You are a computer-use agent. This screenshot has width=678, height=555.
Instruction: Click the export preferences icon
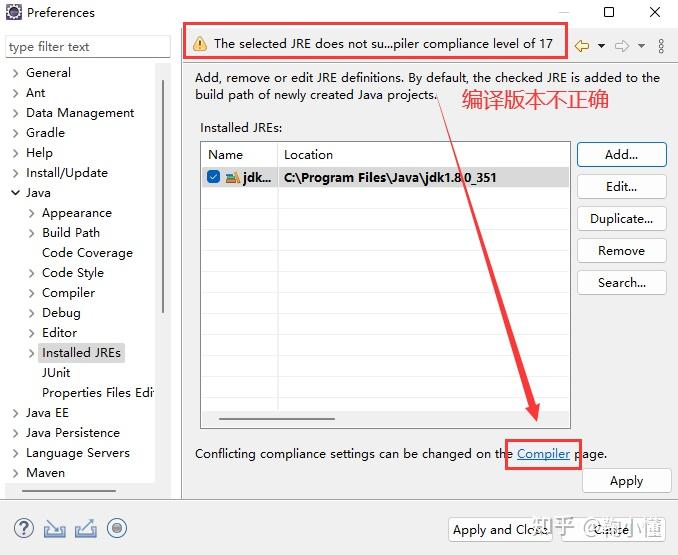(x=86, y=528)
